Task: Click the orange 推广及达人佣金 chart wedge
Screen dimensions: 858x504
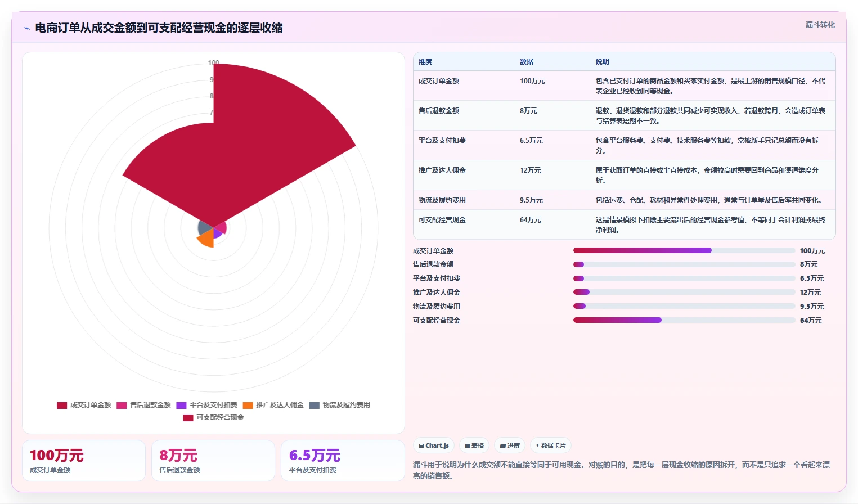Action: (x=208, y=239)
